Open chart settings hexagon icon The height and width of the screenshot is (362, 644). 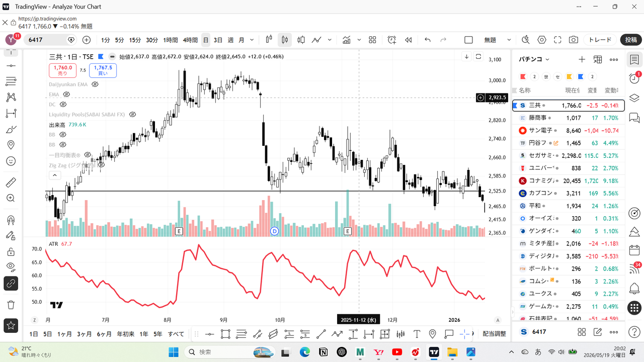click(542, 40)
